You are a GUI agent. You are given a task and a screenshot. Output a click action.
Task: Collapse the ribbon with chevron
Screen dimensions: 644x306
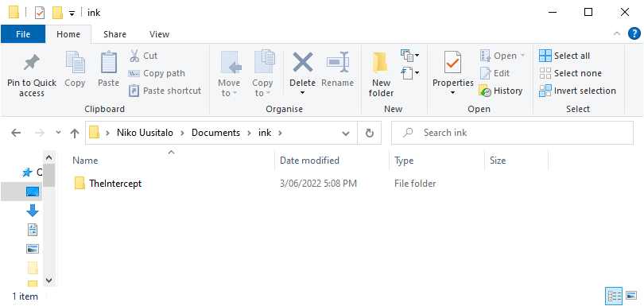click(616, 33)
